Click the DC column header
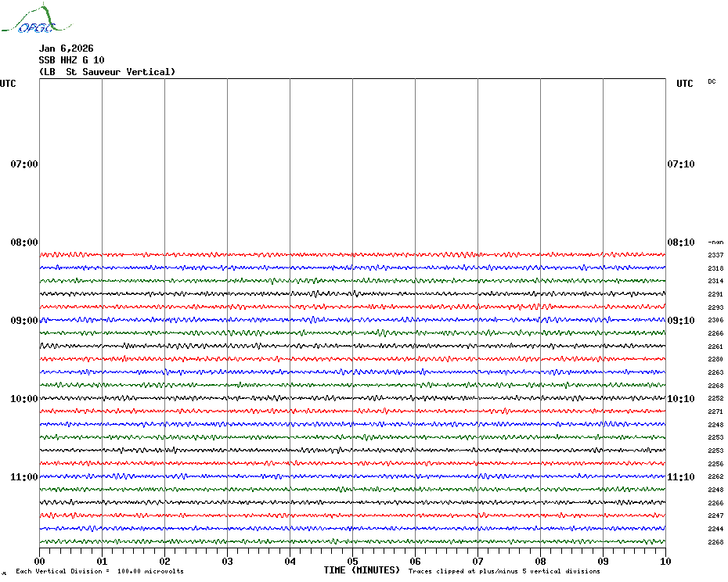Screen dimensions: 728x582 pyautogui.click(x=712, y=81)
